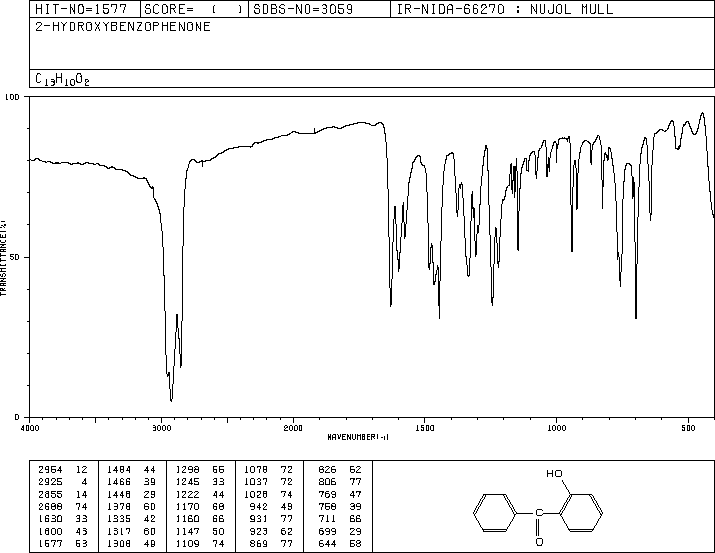Select peak table entry 1317
This screenshot has height=553, width=715.
119,531
